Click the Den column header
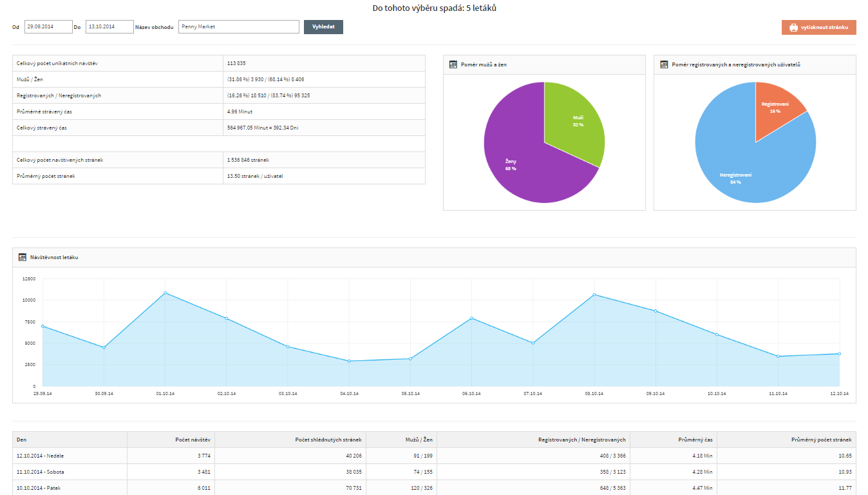The width and height of the screenshot is (868, 495). tap(70, 440)
